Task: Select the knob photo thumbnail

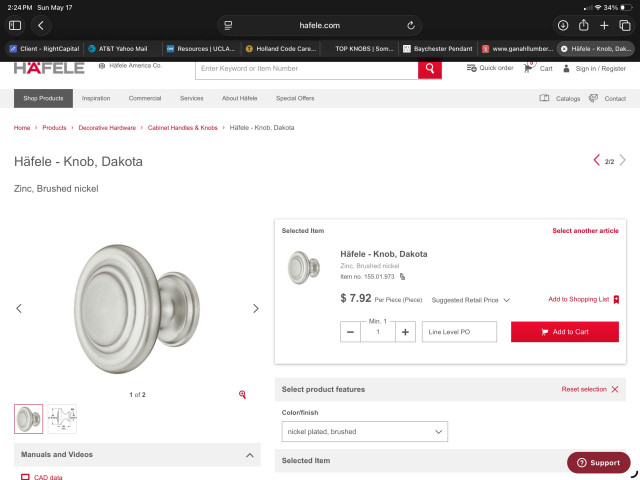Action: [x=29, y=419]
